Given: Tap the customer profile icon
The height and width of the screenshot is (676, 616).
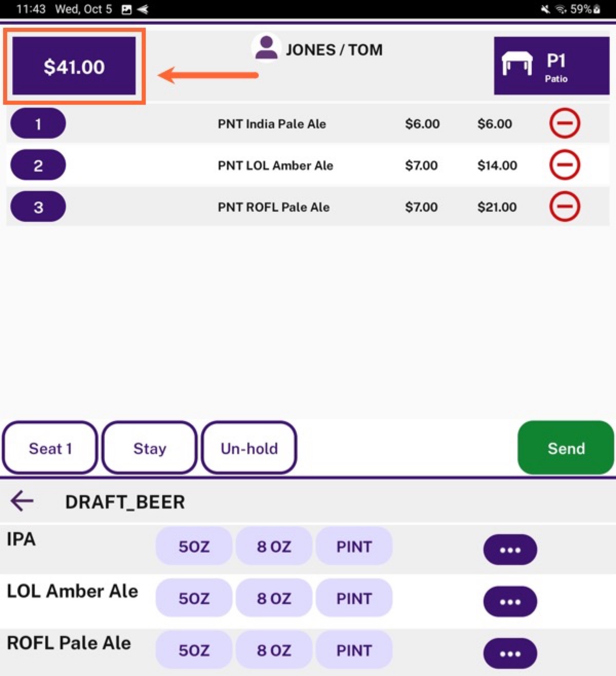Looking at the screenshot, I should pos(266,48).
